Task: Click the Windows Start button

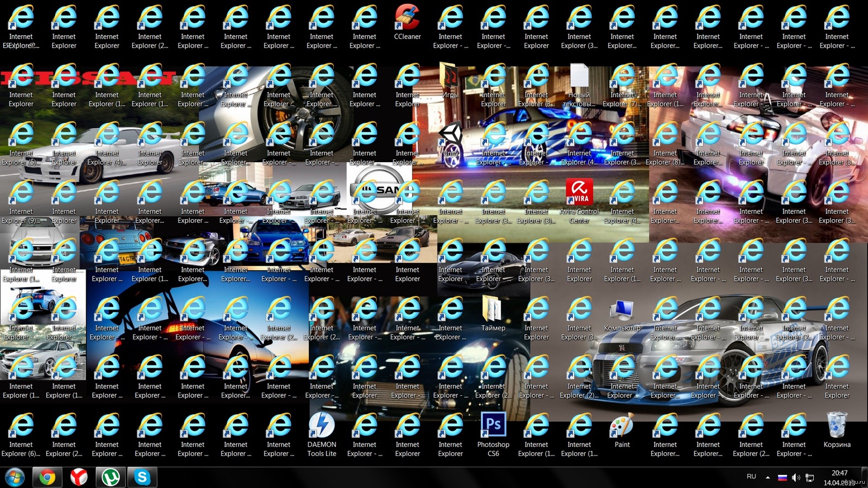Action: click(15, 477)
